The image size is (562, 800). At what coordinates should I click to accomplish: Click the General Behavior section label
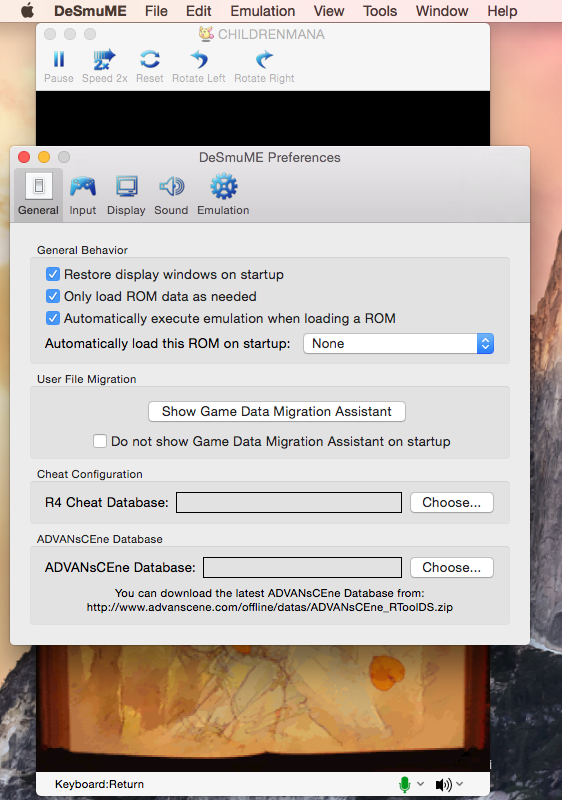(82, 250)
